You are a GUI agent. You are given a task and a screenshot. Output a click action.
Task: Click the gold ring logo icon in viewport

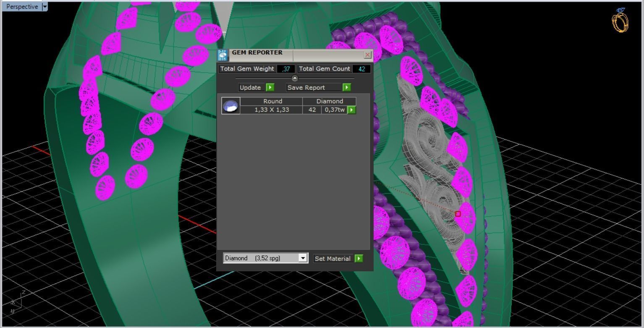tap(620, 20)
